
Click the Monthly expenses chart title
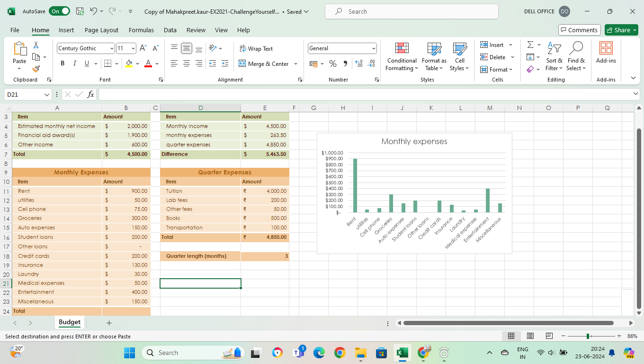(414, 141)
